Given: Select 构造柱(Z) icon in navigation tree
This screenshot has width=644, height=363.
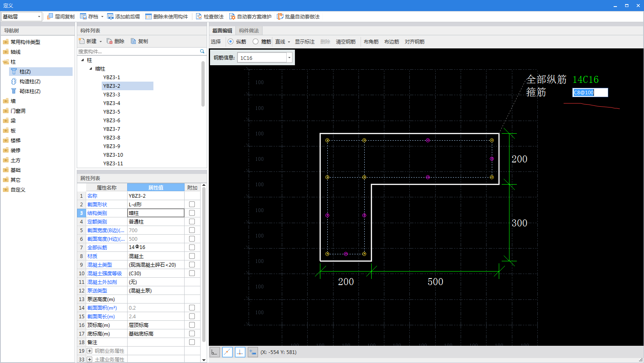Looking at the screenshot, I should click(14, 81).
